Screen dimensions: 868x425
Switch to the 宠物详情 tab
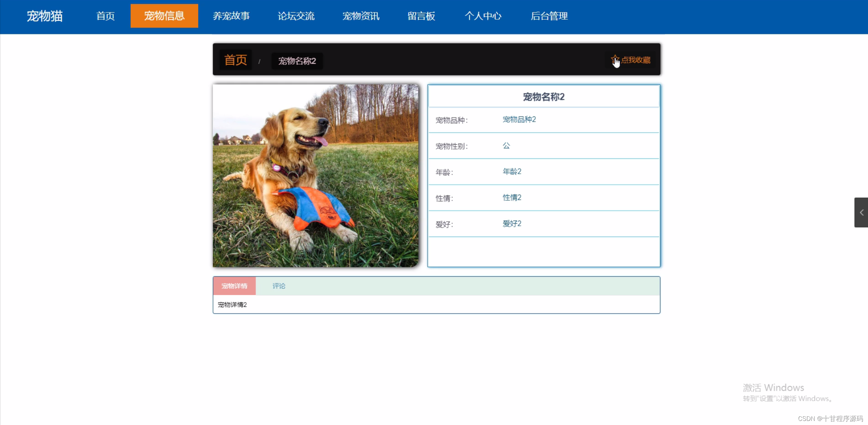tap(234, 286)
